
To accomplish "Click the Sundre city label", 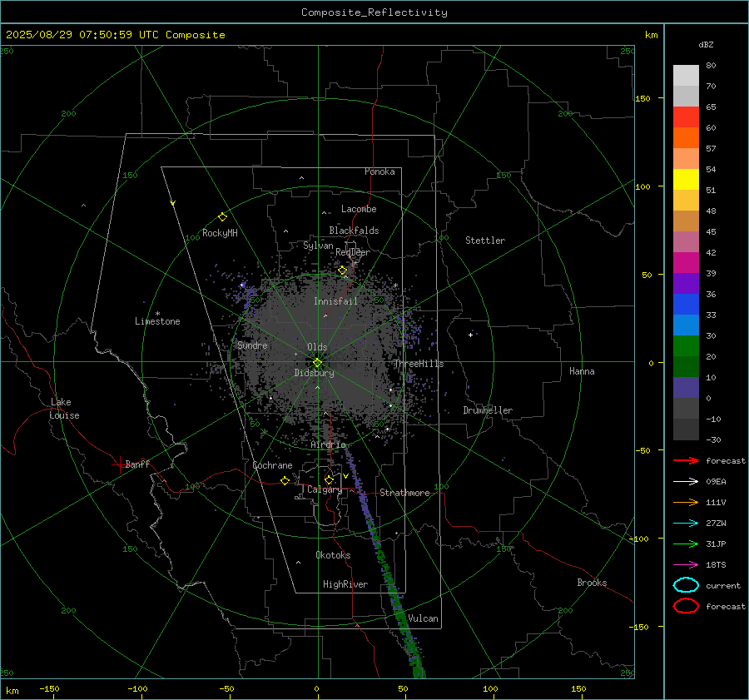I will [x=252, y=345].
